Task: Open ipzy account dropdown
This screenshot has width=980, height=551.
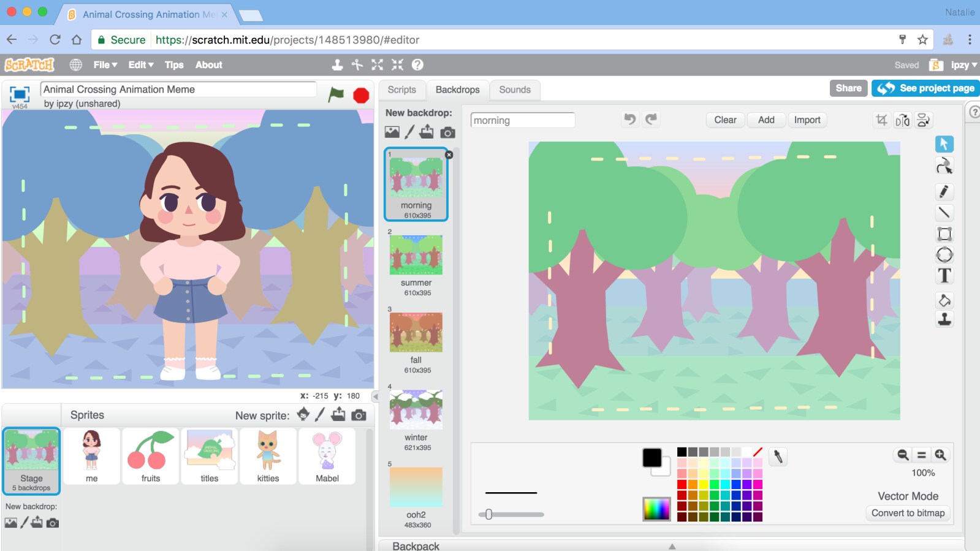Action: point(964,65)
